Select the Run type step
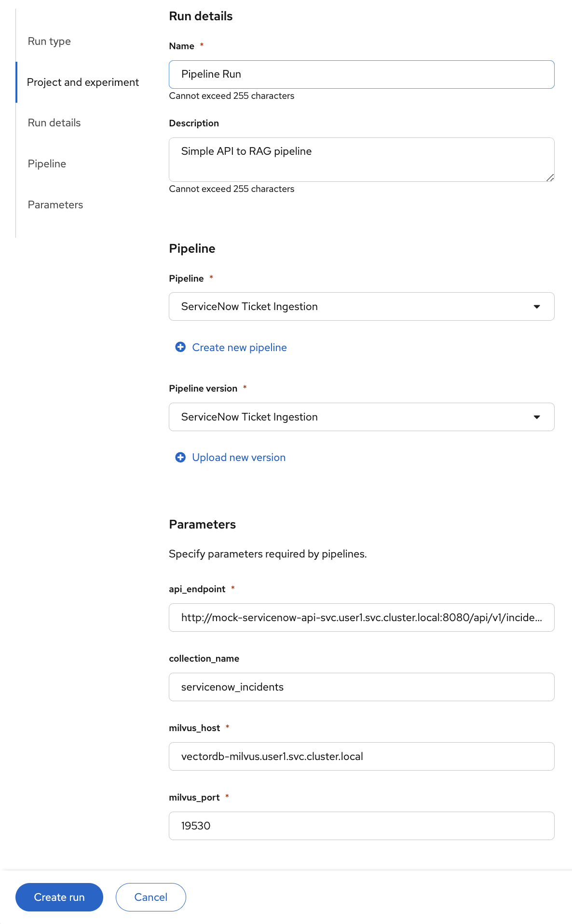The width and height of the screenshot is (572, 924). pyautogui.click(x=49, y=41)
